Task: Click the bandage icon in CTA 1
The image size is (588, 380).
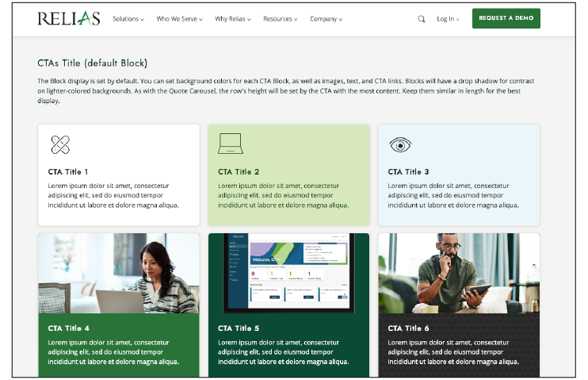Action: [x=61, y=144]
